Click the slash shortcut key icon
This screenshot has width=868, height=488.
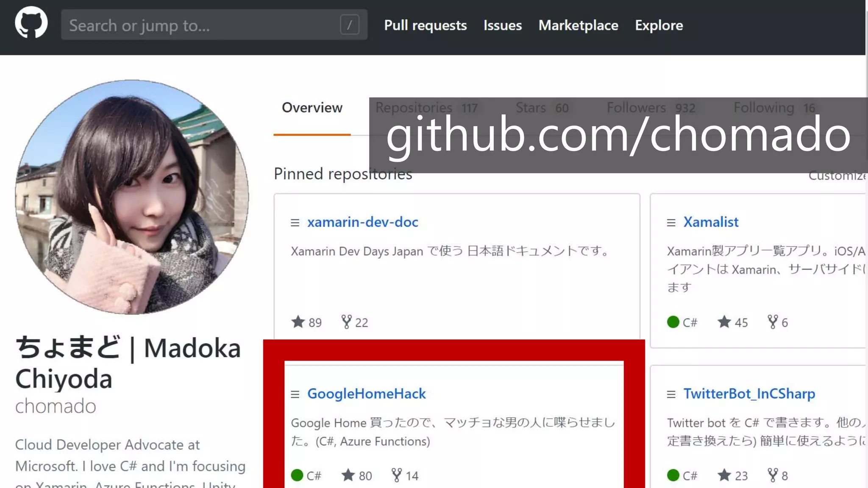pos(350,25)
